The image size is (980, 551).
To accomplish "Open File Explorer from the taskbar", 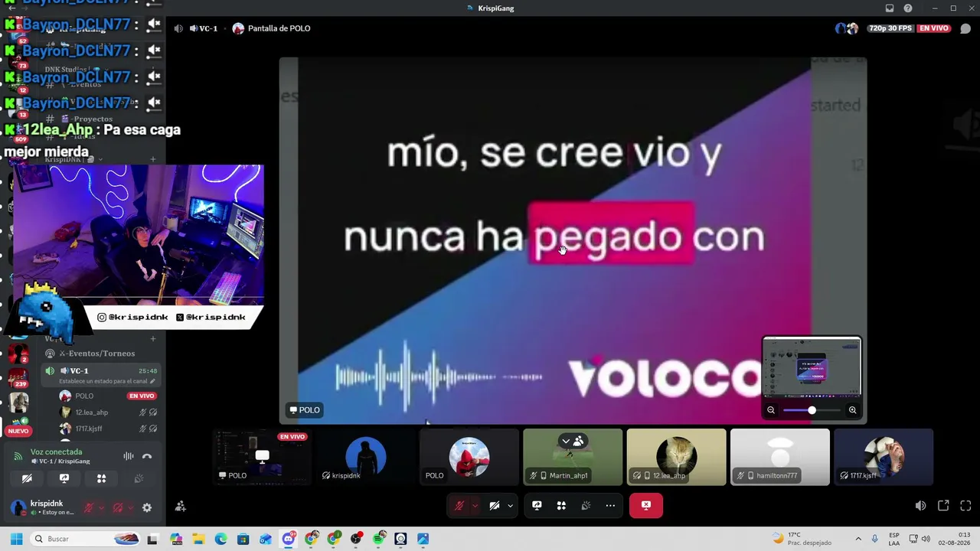I will click(x=198, y=540).
